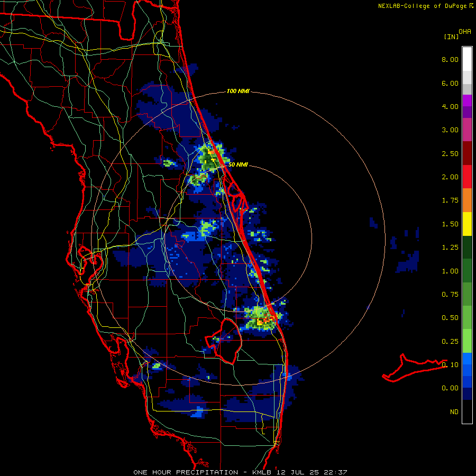Click the 0.75 legend value
The image size is (476, 476).
coord(450,295)
